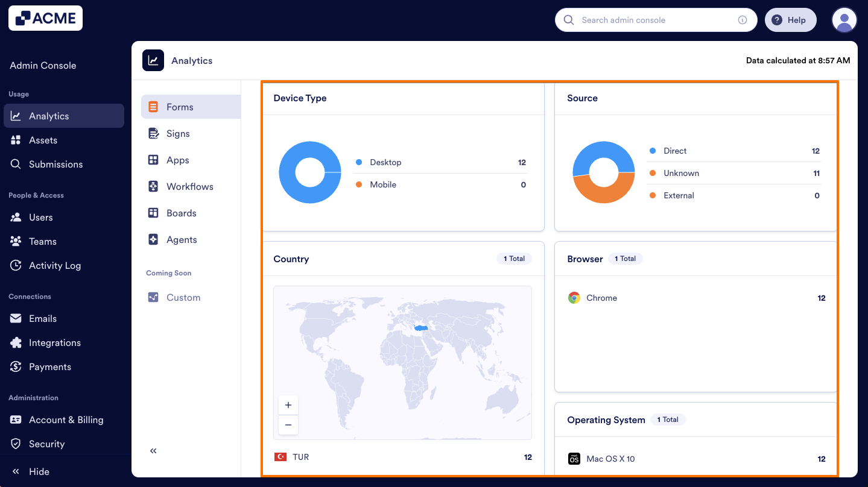Open the Help button in the top bar
The image size is (868, 487).
[790, 19]
